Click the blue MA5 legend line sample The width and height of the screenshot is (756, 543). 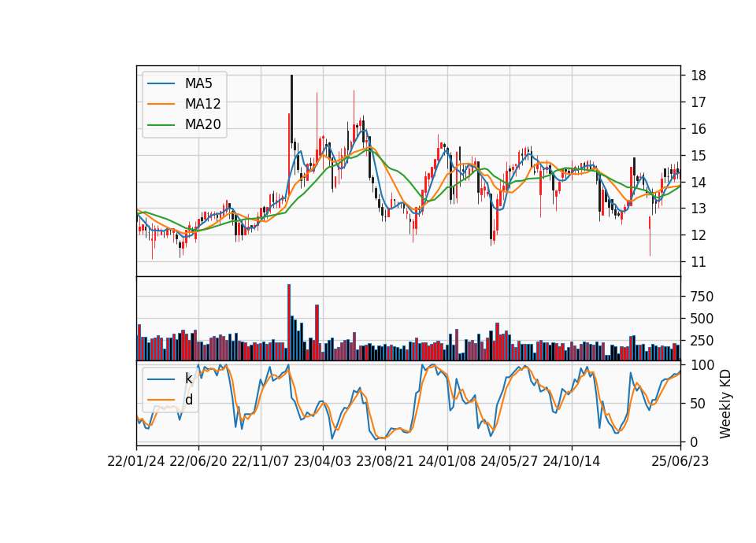tap(161, 83)
